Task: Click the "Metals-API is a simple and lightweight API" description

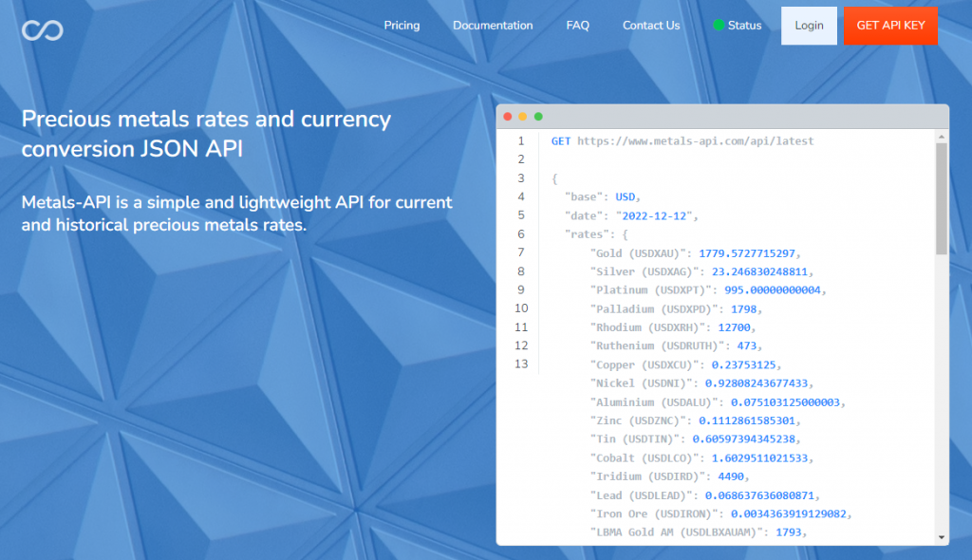Action: pyautogui.click(x=236, y=214)
